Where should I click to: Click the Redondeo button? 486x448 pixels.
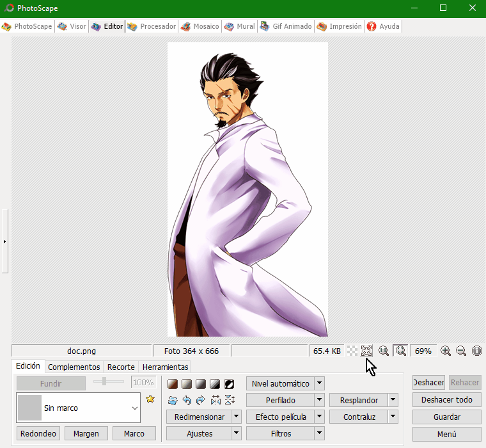(38, 433)
